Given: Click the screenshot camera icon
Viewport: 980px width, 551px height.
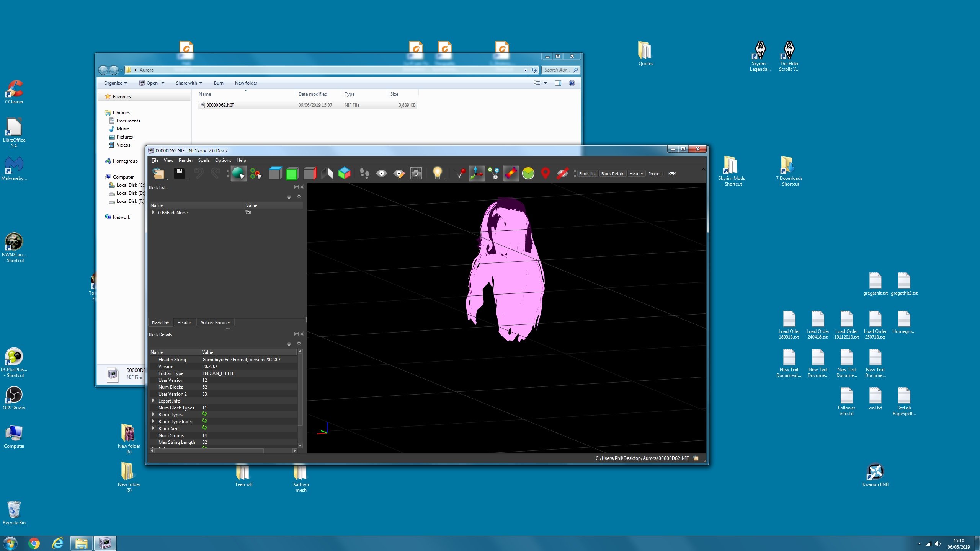Looking at the screenshot, I should coord(416,173).
